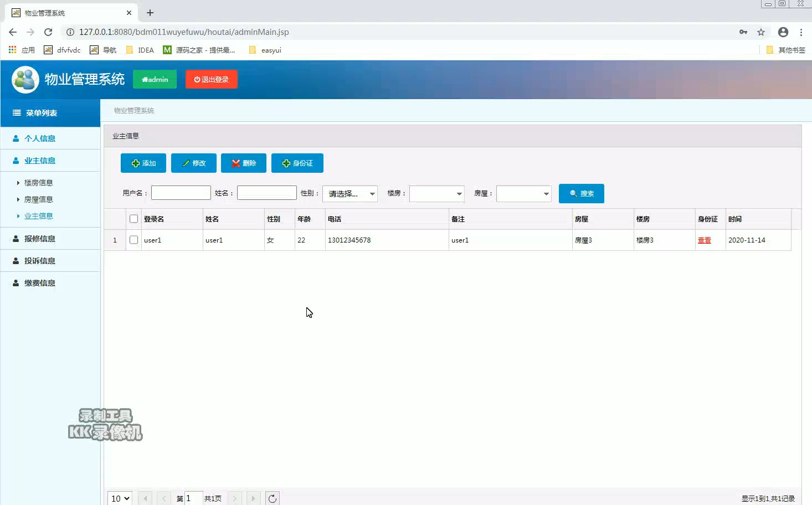812x505 pixels.
Task: Open the page size 10 dropdown
Action: (x=120, y=498)
